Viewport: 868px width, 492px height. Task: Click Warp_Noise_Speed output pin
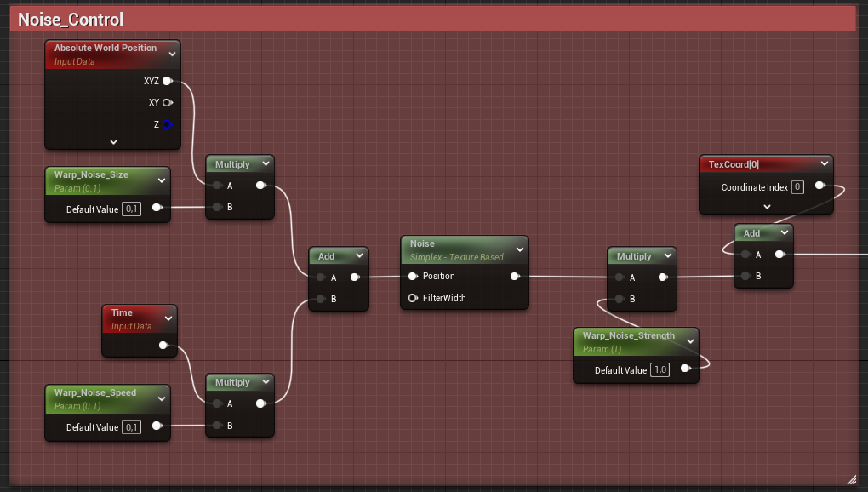tap(157, 426)
